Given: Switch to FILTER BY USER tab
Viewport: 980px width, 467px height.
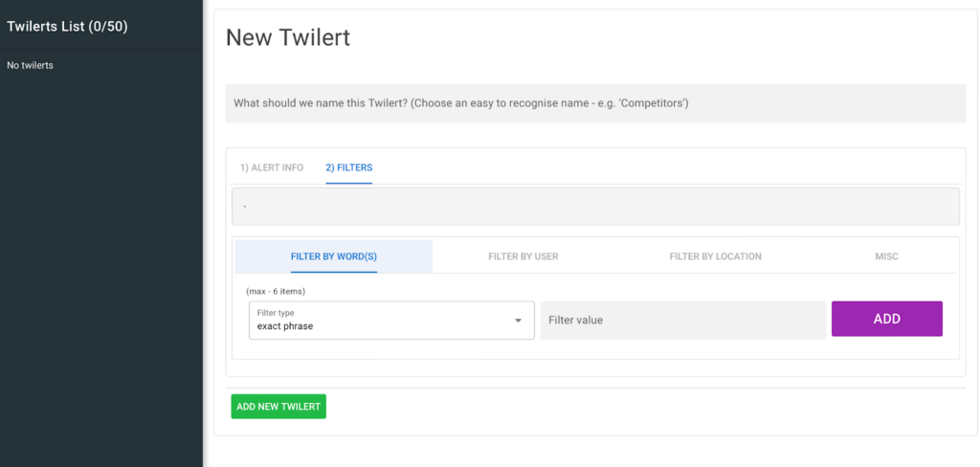Looking at the screenshot, I should (523, 256).
